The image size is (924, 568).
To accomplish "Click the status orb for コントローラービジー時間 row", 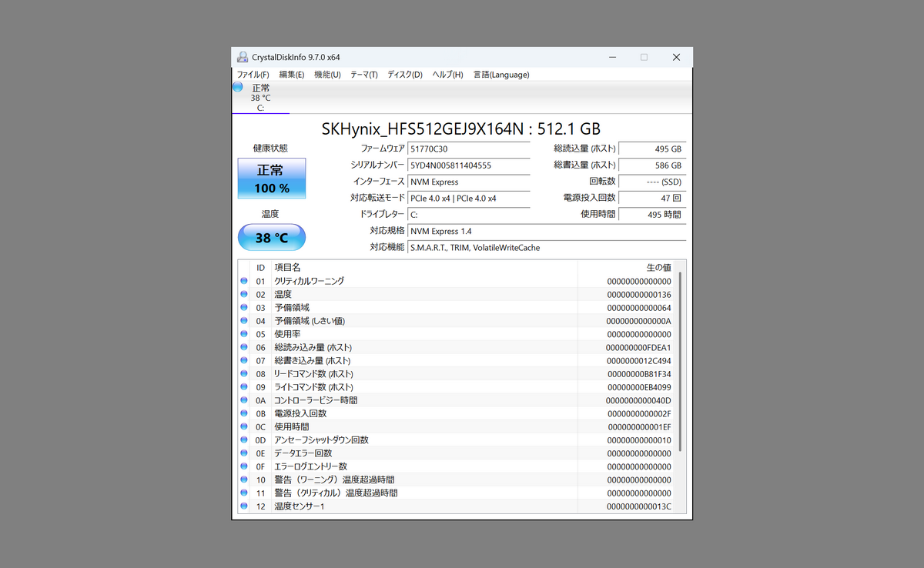I will click(244, 400).
